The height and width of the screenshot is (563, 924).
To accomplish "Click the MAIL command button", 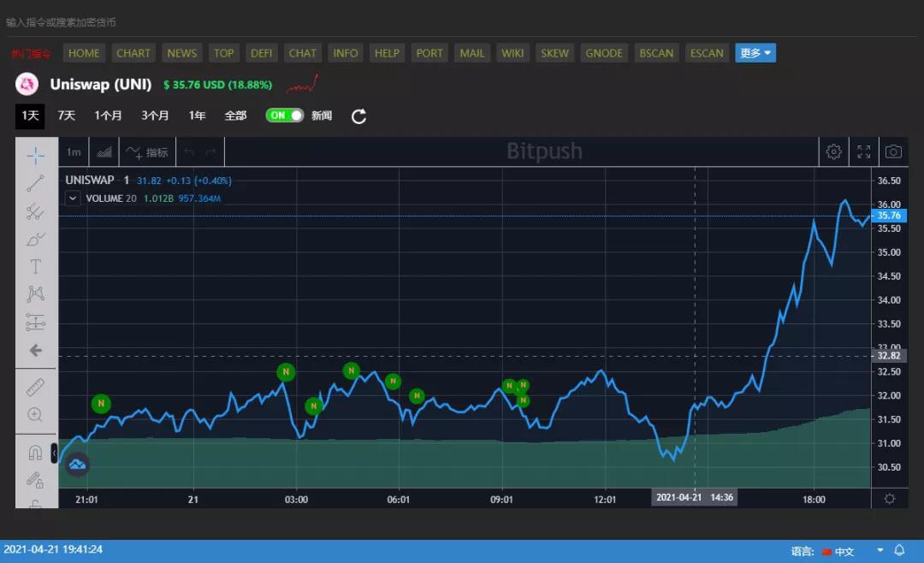I will click(472, 53).
